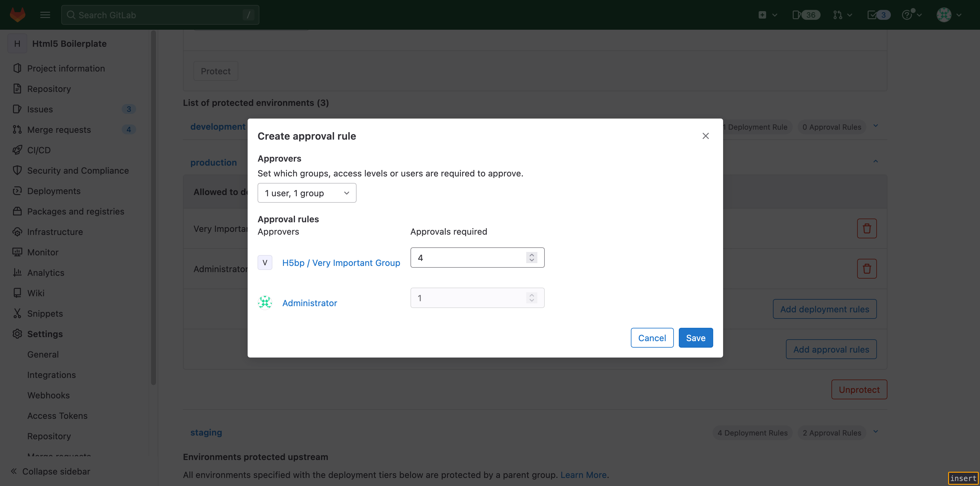Click the Create new (+) icon
Viewport: 980px width, 486px height.
(763, 15)
